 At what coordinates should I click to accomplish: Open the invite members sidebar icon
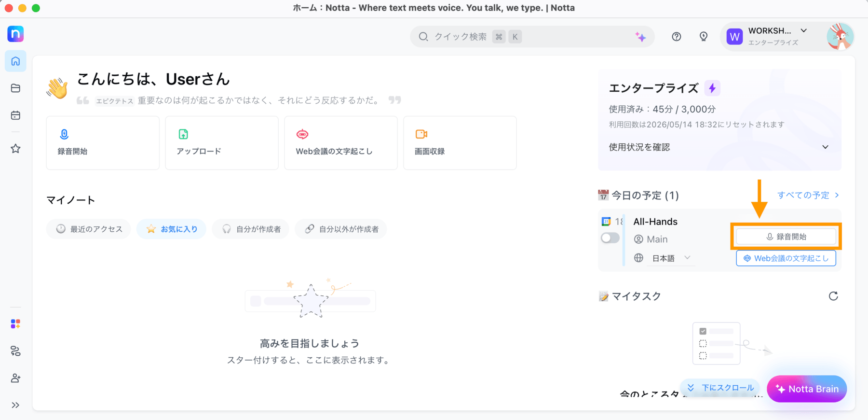point(15,378)
